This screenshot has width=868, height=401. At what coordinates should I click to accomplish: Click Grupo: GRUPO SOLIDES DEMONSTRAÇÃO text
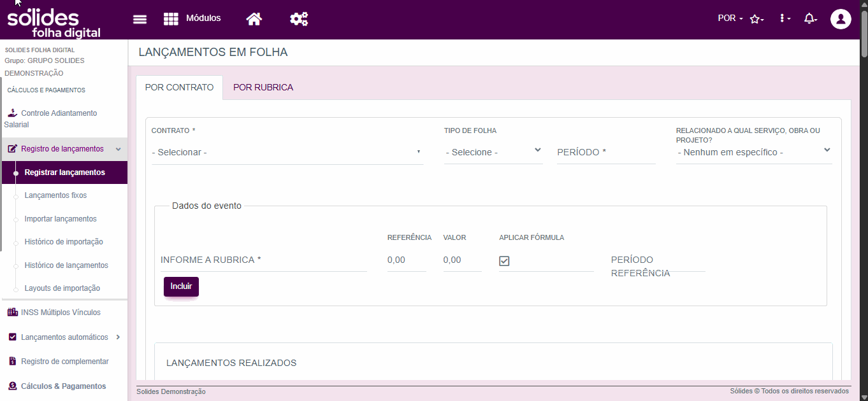(x=44, y=67)
